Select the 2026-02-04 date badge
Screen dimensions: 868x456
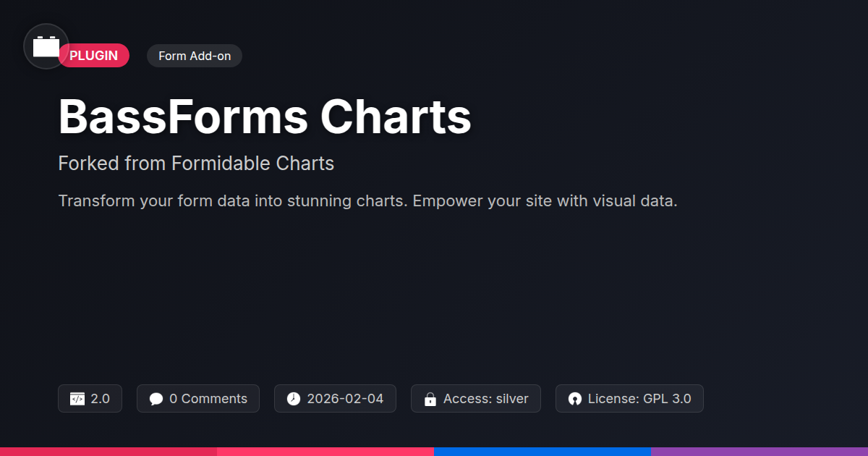[x=335, y=399]
